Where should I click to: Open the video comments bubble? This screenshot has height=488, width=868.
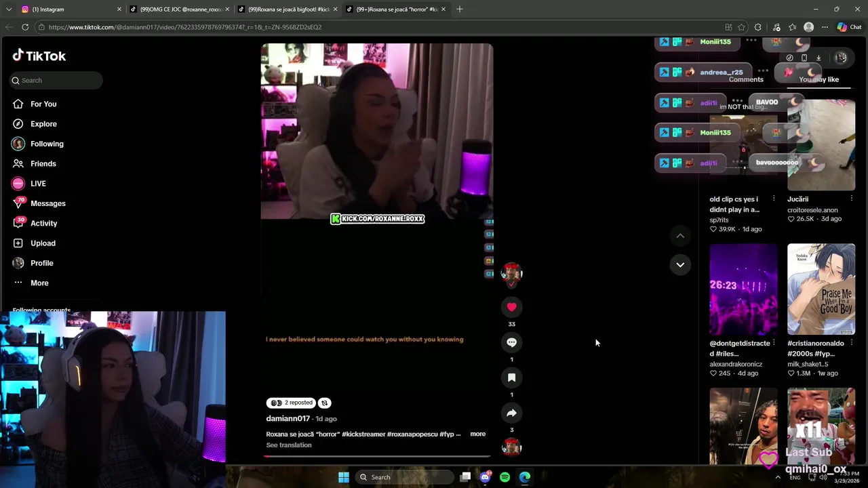click(x=511, y=342)
